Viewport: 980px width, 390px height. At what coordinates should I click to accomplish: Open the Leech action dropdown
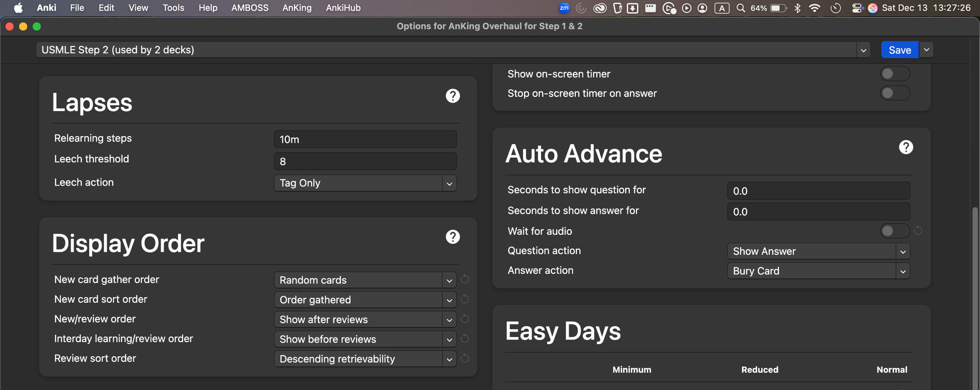364,183
